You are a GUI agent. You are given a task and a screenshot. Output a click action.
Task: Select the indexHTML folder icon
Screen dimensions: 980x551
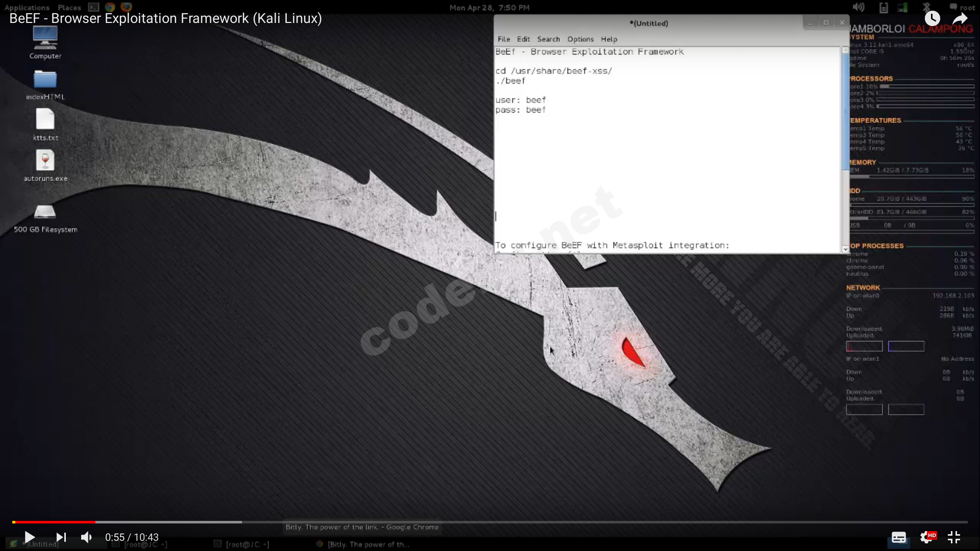[x=45, y=85]
